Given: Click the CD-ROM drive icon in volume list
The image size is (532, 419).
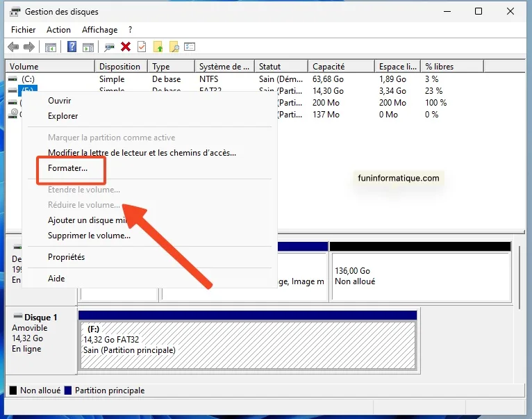Looking at the screenshot, I should click(13, 114).
